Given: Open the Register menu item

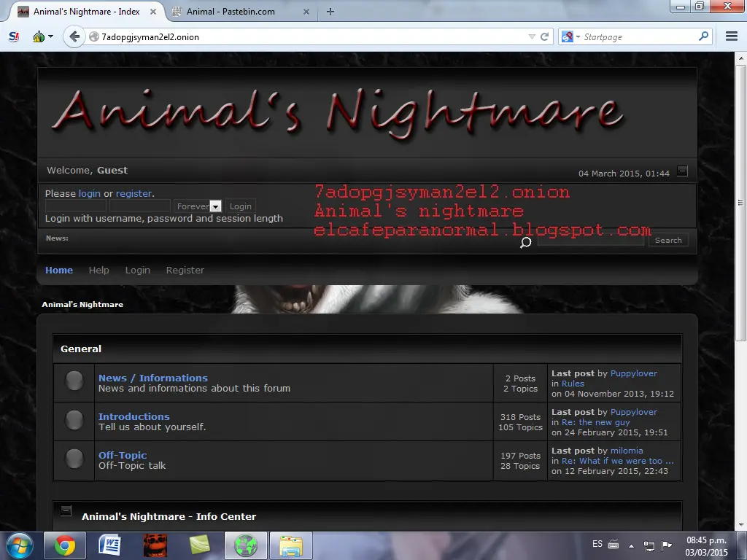Looking at the screenshot, I should (x=185, y=270).
